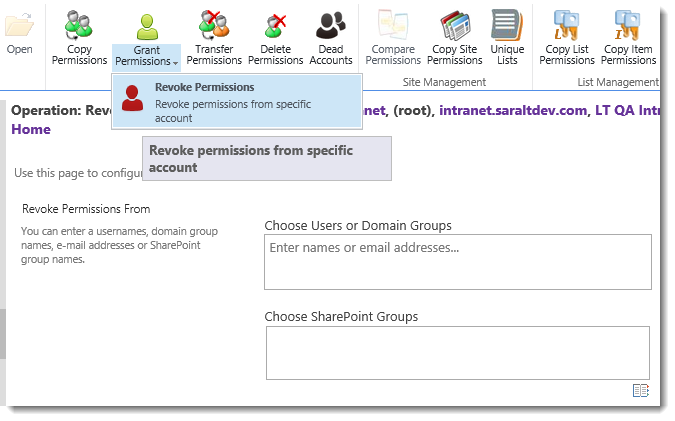Choose Revoke Permissions from the dropdown menu
The image size is (675, 421).
(237, 102)
